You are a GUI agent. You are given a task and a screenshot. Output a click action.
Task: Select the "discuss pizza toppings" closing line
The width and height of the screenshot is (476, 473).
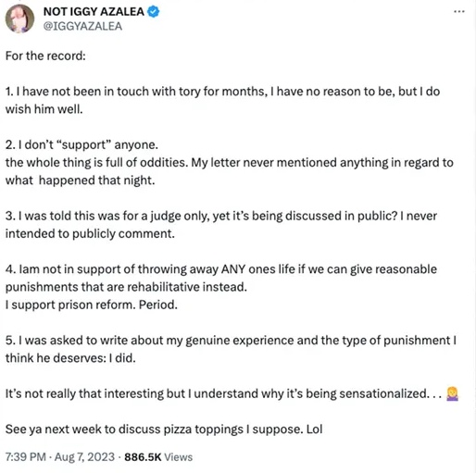click(x=164, y=429)
